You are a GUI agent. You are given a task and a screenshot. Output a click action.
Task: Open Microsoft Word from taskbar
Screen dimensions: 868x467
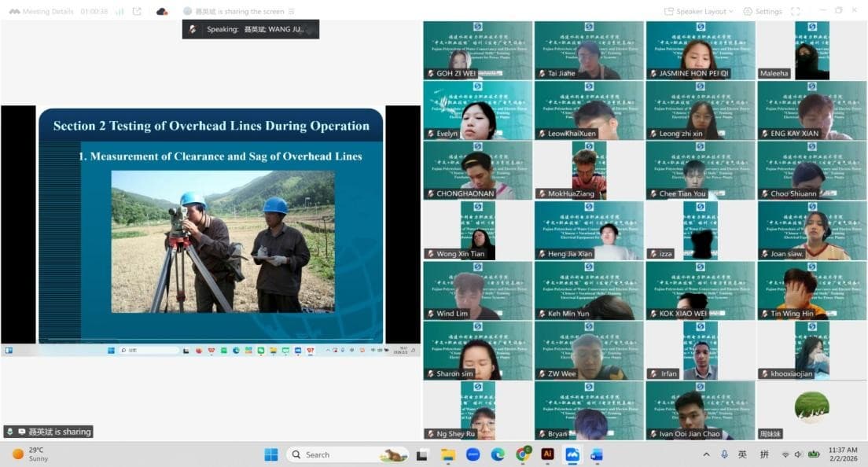click(x=597, y=455)
